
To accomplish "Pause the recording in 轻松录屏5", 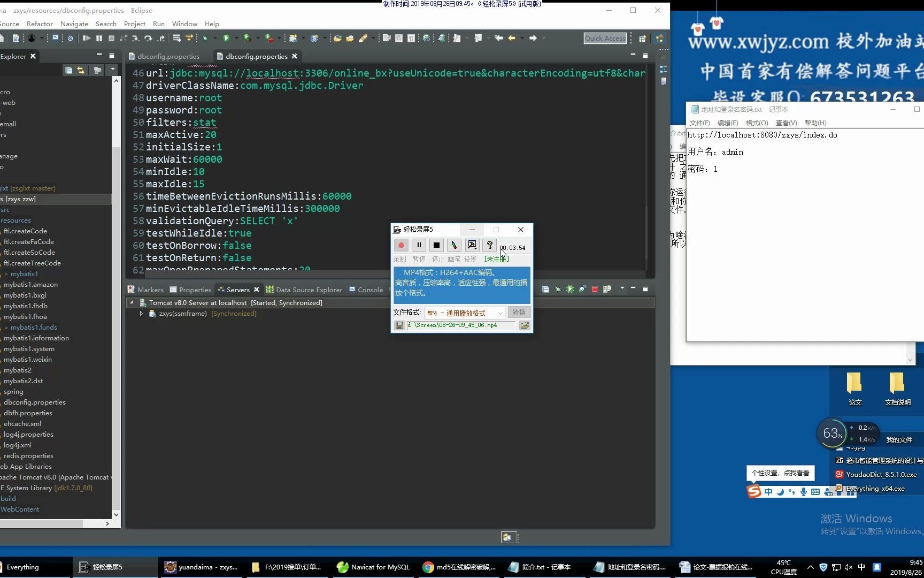I will (x=419, y=245).
